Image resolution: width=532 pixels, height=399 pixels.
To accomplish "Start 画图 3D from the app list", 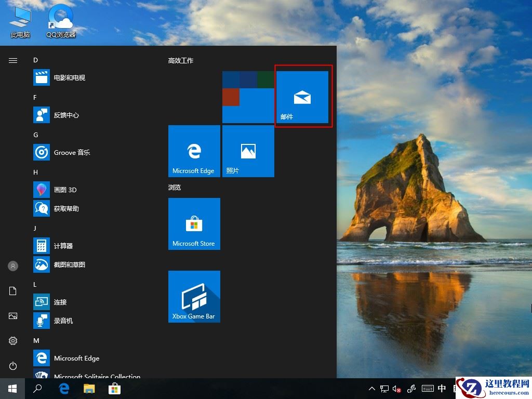I will (66, 190).
